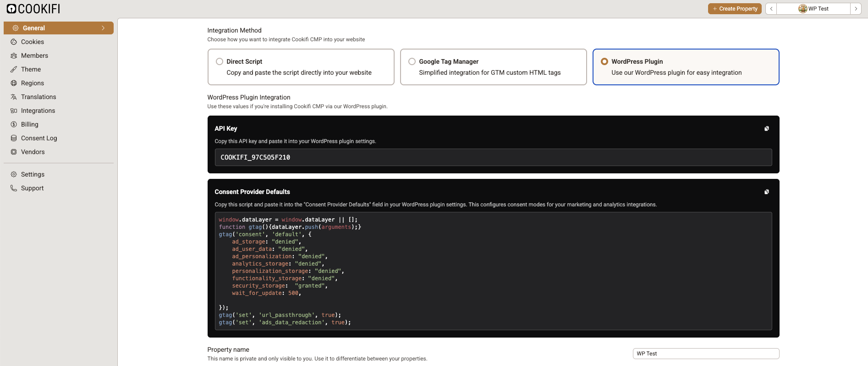Screen dimensions: 868x366
Task: Expand General menu chevron
Action: click(103, 28)
